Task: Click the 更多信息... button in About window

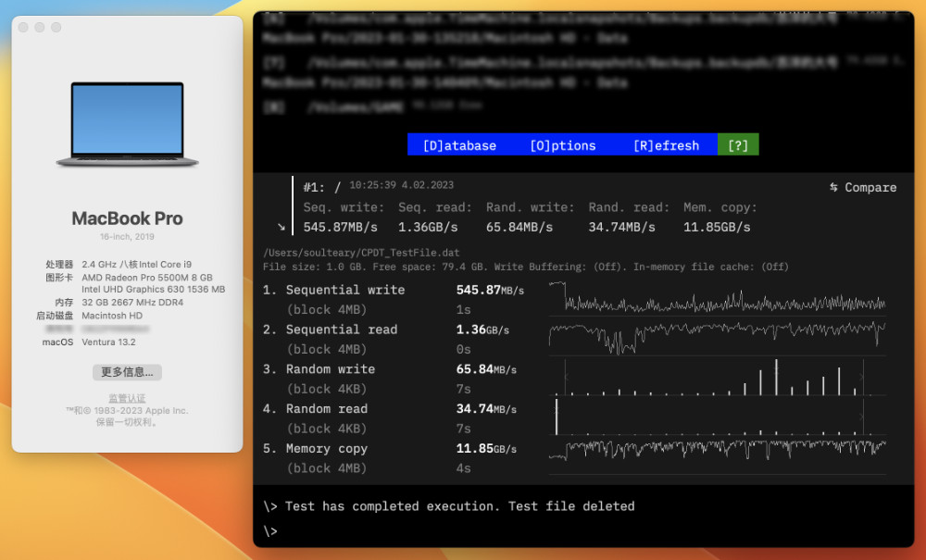Action: pos(127,372)
